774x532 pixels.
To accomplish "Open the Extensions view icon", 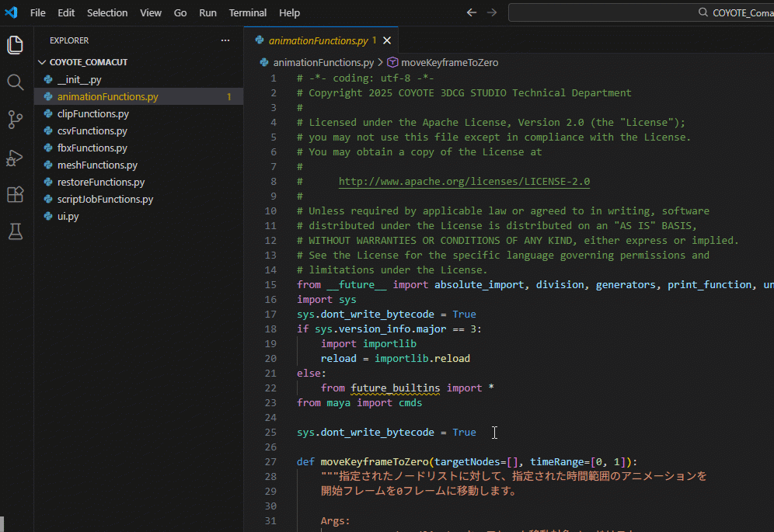I will pos(16,194).
